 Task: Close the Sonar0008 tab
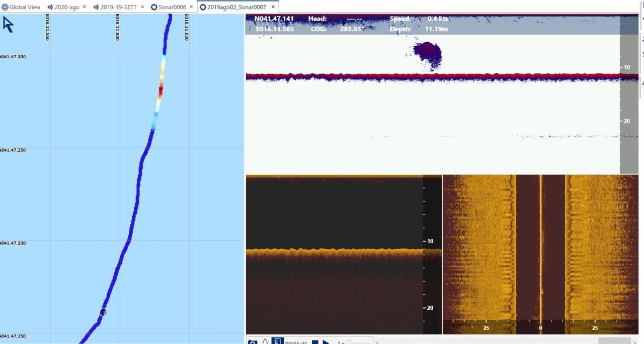[191, 7]
